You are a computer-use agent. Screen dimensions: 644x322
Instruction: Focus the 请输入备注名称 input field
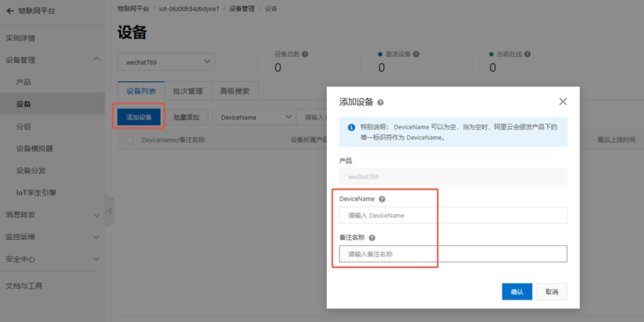[453, 254]
